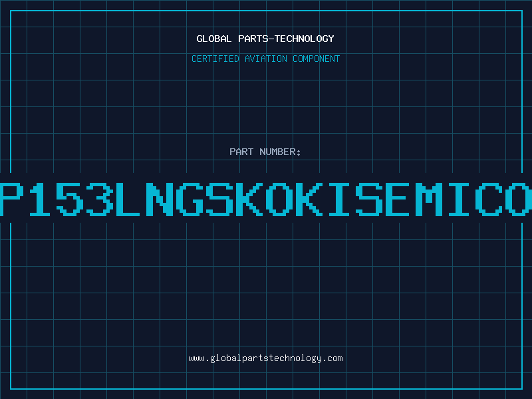
Task: Click the 'GLOBAL PARTS-TECHNOLOGY' heading
Action: click(265, 39)
